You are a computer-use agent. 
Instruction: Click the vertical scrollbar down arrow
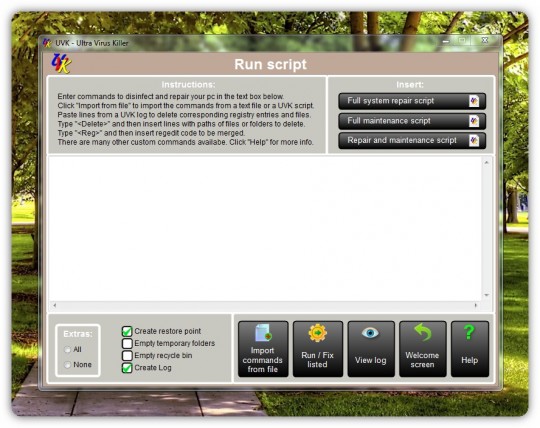487,295
